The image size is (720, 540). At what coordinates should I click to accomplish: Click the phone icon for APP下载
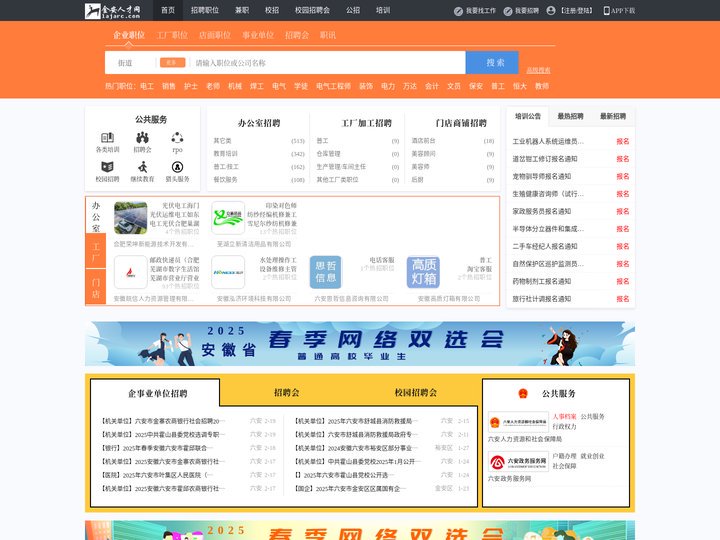pyautogui.click(x=607, y=11)
